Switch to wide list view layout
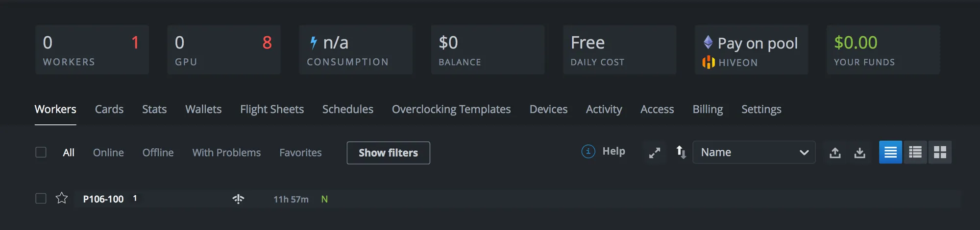This screenshot has width=980, height=230. coord(890,152)
